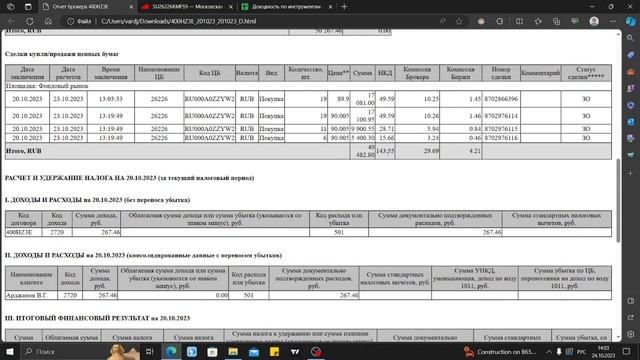This screenshot has width=640, height=360.
Task: Show hidden system tray icons
Action: (549, 351)
